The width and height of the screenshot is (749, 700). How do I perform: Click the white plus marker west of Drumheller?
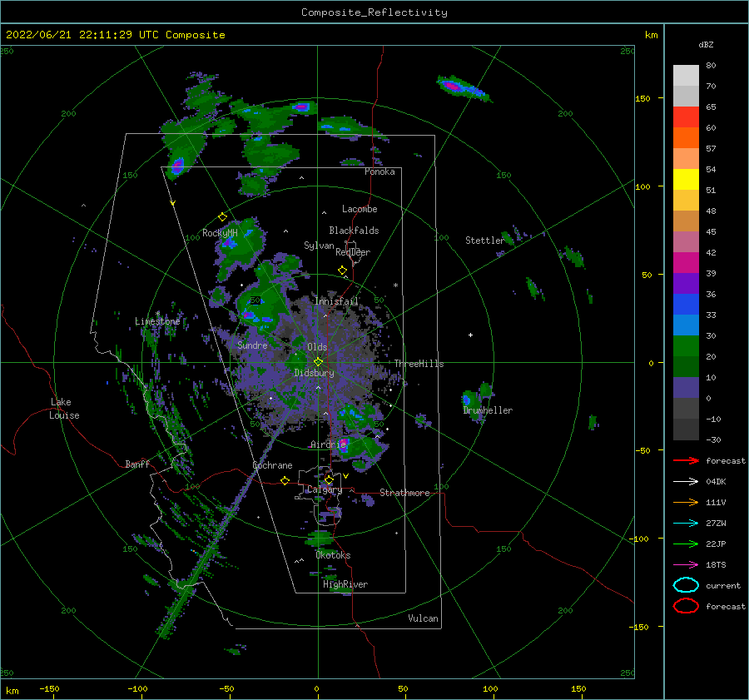click(470, 335)
